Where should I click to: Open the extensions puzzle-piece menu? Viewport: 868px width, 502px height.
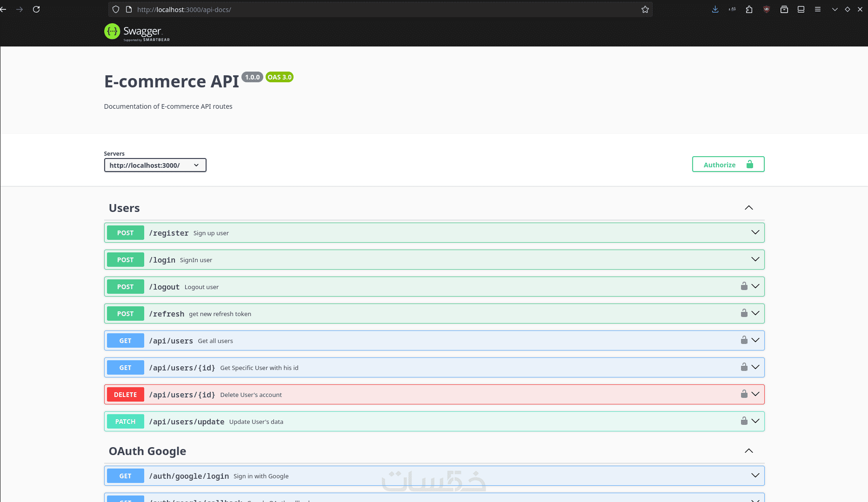(x=749, y=9)
